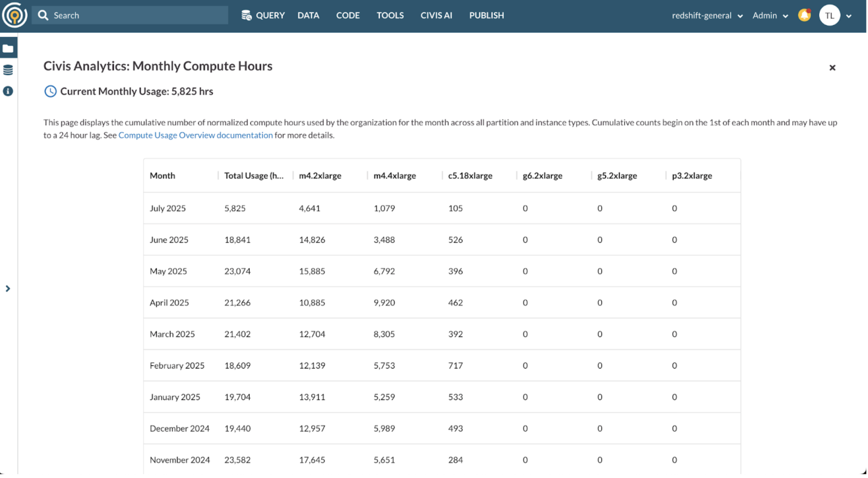Select the February 2025 row label
868x478 pixels.
(x=177, y=365)
